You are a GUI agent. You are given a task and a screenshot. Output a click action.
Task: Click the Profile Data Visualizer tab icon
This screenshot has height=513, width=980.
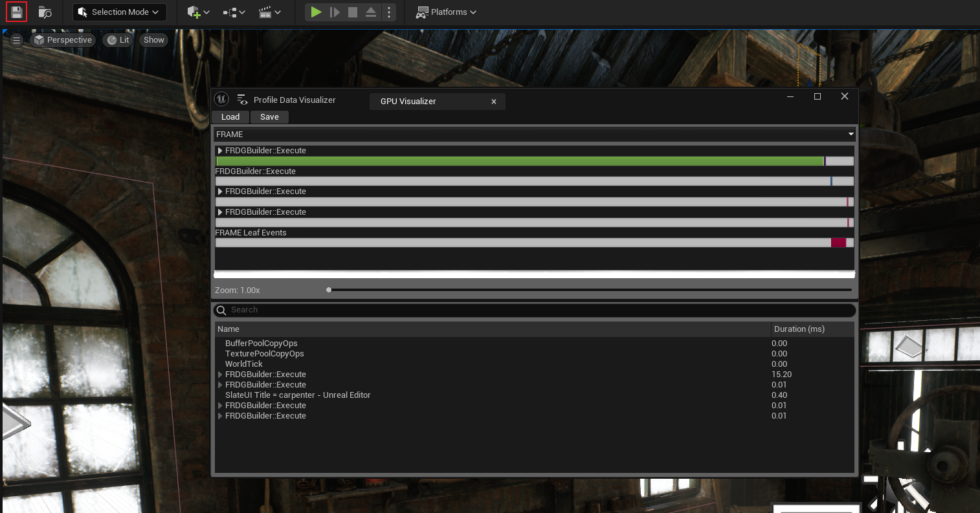click(243, 100)
